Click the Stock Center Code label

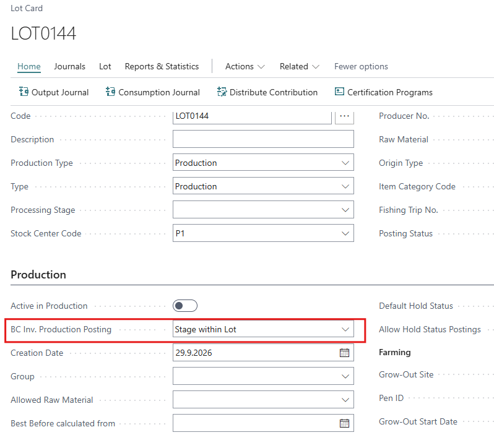tap(46, 233)
